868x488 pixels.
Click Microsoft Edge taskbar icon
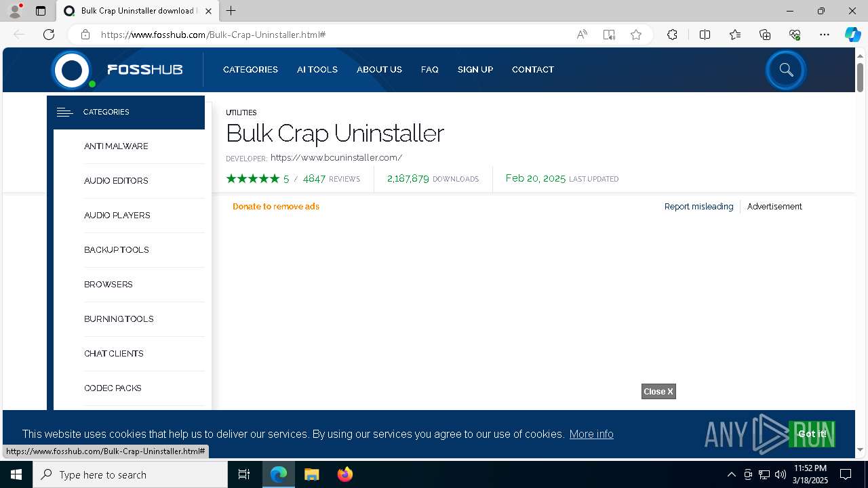click(x=279, y=474)
